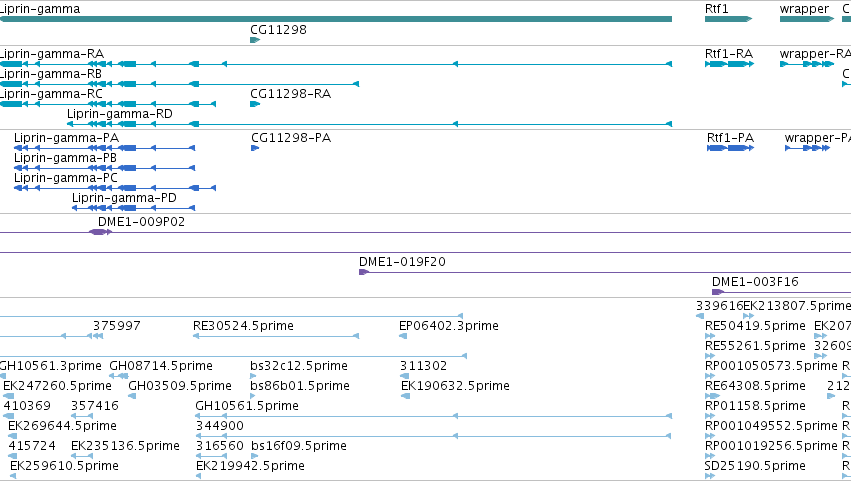Select the Liprin-gamma-PC protein feature
This screenshot has width=851, height=481.
115,188
